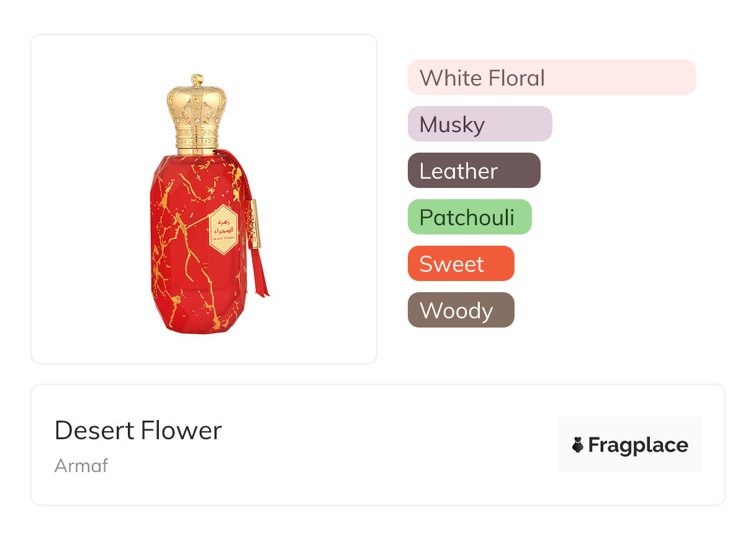This screenshot has height=536, width=756.
Task: Click the jewel atop the crown cap
Action: tap(197, 79)
